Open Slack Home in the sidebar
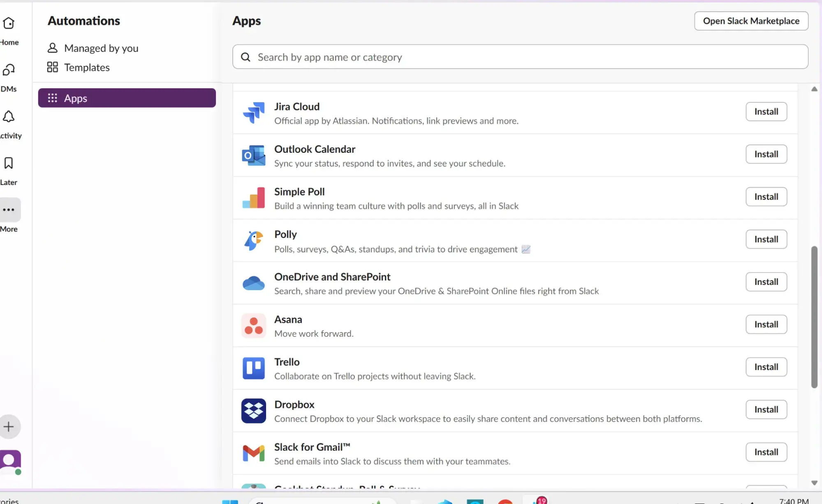Screen dimensions: 822x504 [8, 23]
